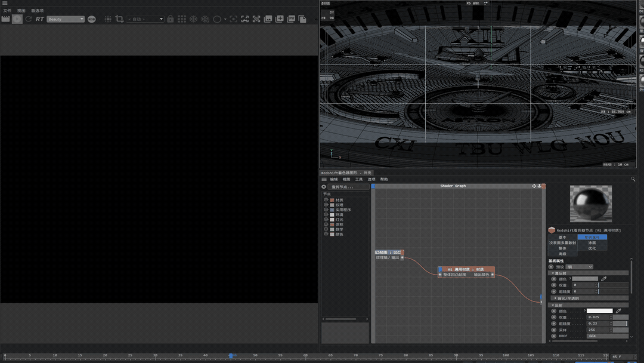This screenshot has width=644, height=363.
Task: Click the Shader Graph pan arrows icon
Action: click(x=534, y=186)
